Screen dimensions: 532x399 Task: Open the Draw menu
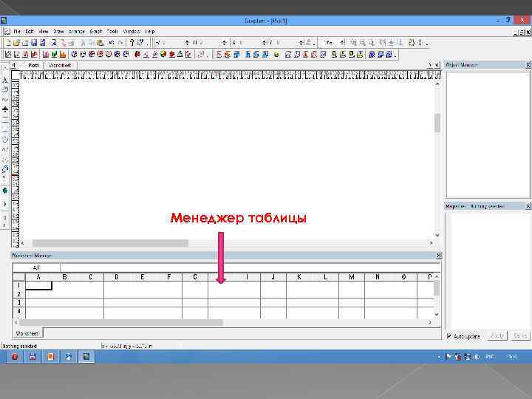click(58, 31)
